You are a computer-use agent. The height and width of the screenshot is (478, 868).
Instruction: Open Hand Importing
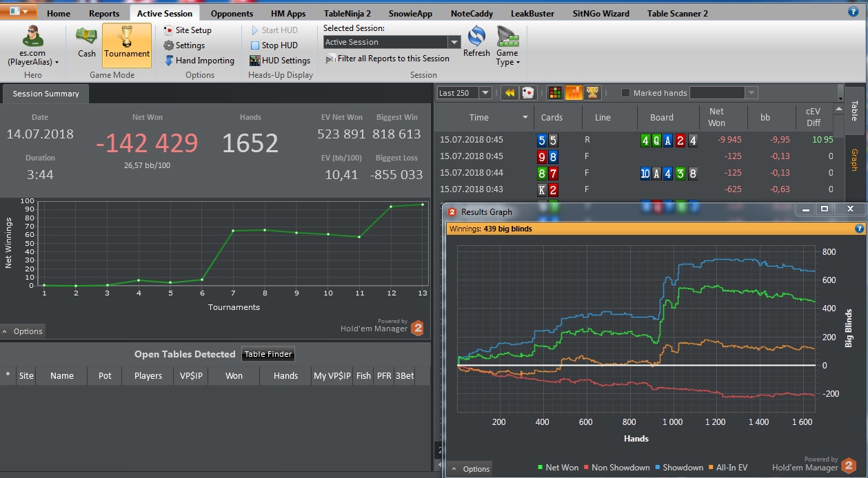coord(199,61)
